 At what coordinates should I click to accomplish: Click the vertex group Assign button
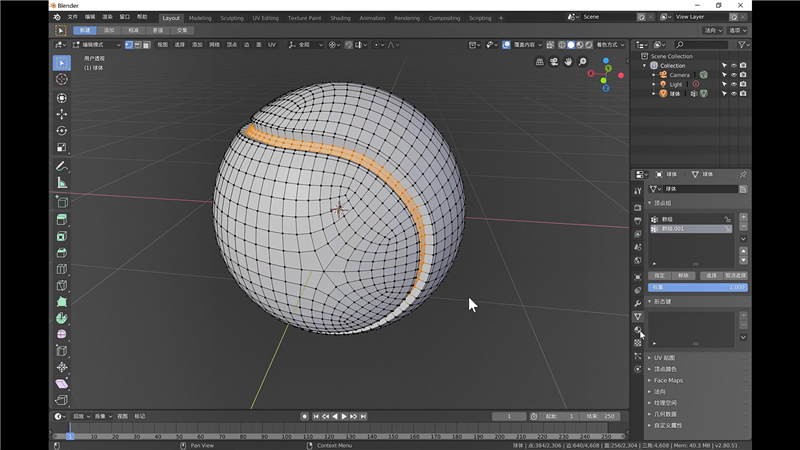(x=660, y=276)
